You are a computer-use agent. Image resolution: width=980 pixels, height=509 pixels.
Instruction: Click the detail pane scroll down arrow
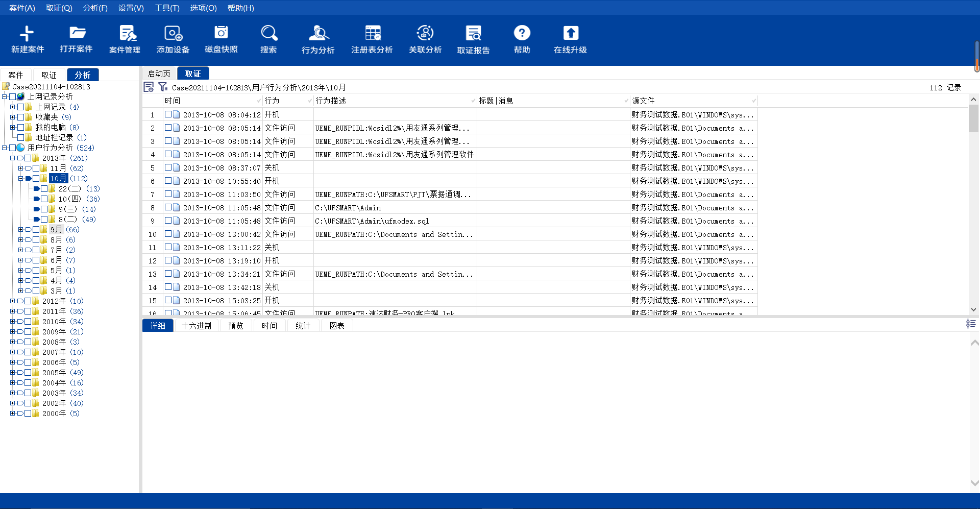click(974, 483)
